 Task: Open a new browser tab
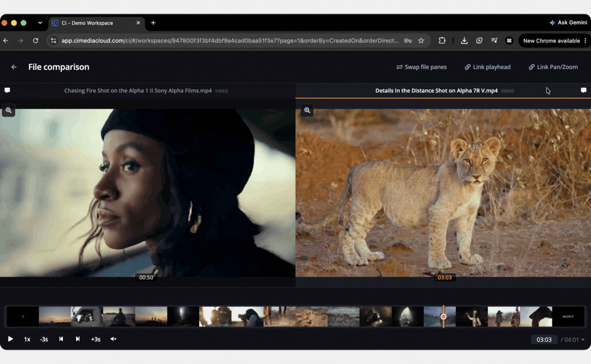153,23
